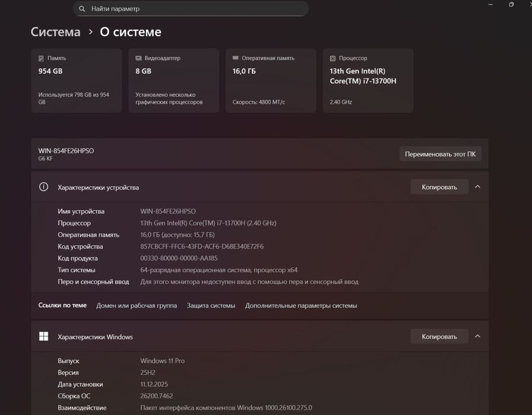This screenshot has height=415, width=532.
Task: Focus the 'Найти параметр' search field
Action: [191, 8]
